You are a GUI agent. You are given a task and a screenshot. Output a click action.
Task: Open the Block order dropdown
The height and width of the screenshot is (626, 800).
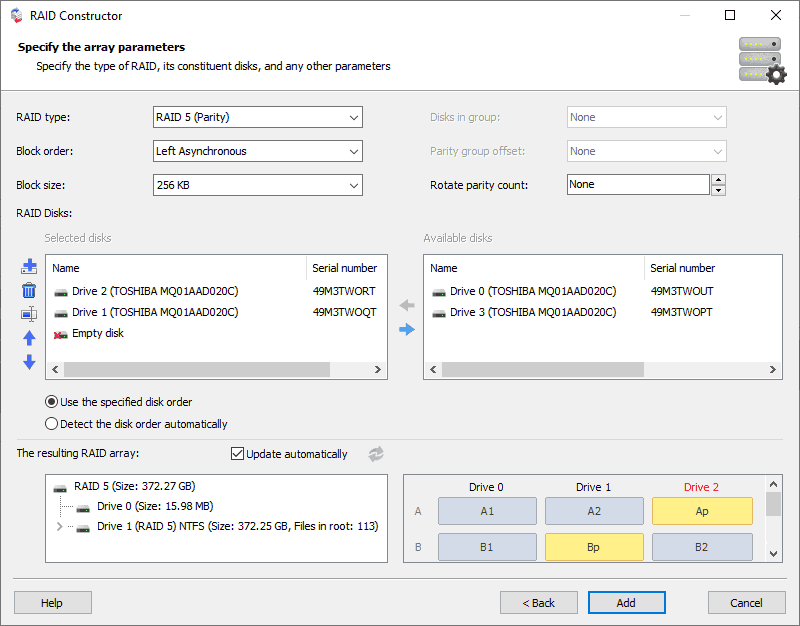coord(258,151)
